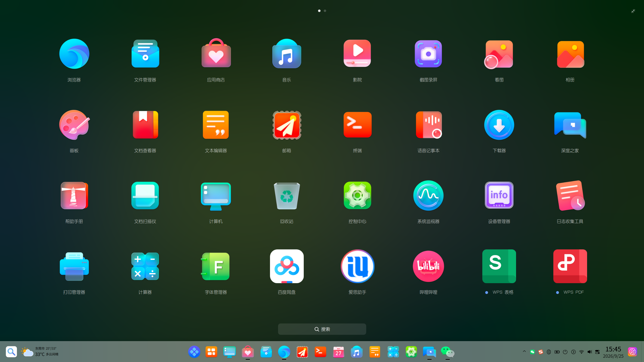Open the WeChat icon in the dock
Screen dimensions: 644x362
pyautogui.click(x=448, y=352)
